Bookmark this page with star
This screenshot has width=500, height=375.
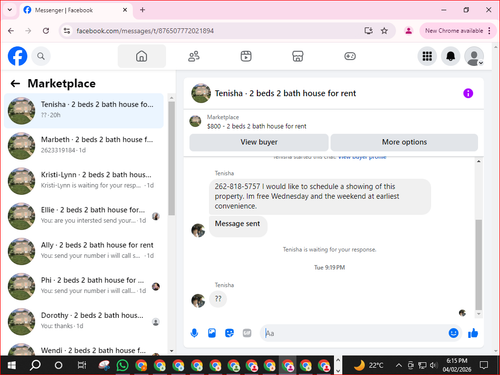[x=384, y=31]
